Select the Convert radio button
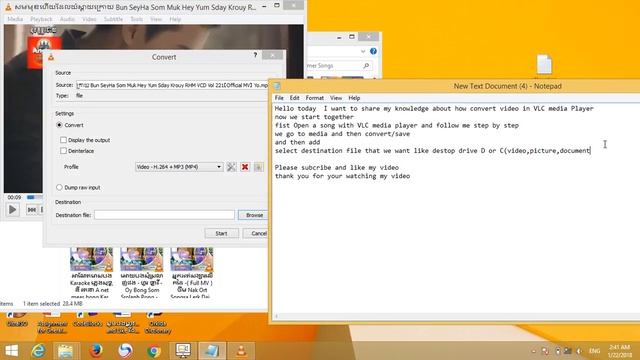The image size is (640, 360). [60, 125]
